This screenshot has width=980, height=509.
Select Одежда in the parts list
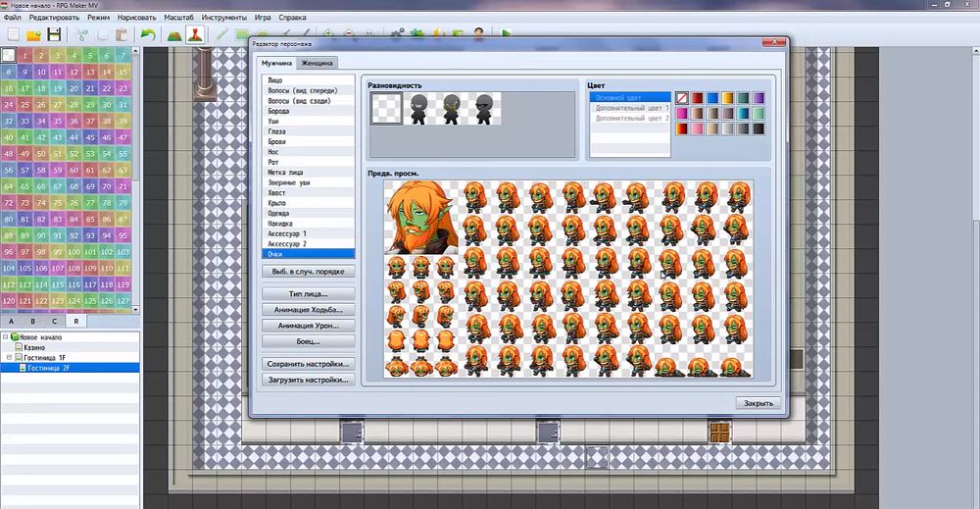(308, 213)
